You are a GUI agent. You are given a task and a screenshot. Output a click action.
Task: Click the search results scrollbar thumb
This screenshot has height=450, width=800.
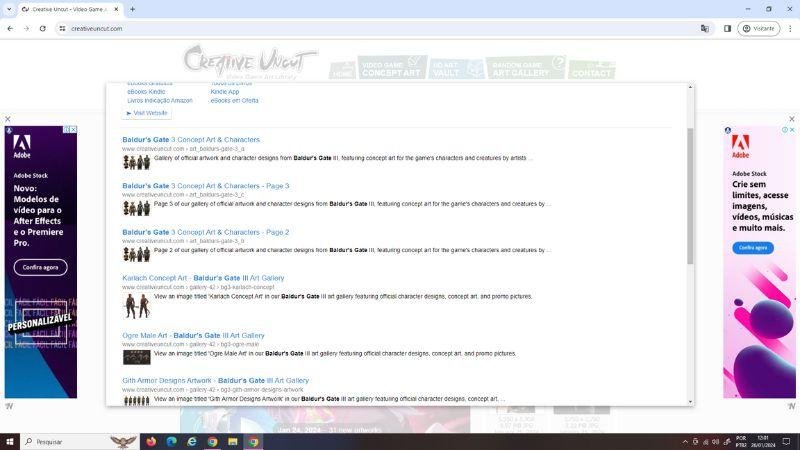point(690,196)
